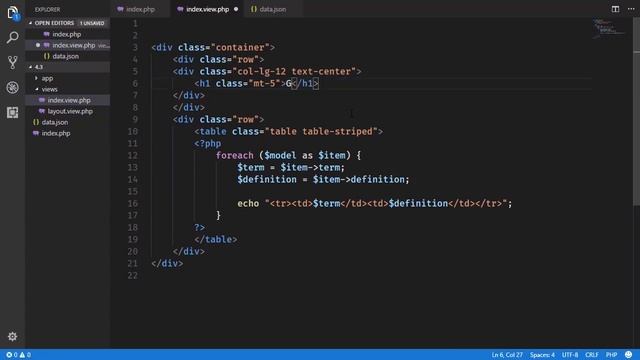
Task: Select data.json under Open Editors
Action: pyautogui.click(x=65, y=56)
